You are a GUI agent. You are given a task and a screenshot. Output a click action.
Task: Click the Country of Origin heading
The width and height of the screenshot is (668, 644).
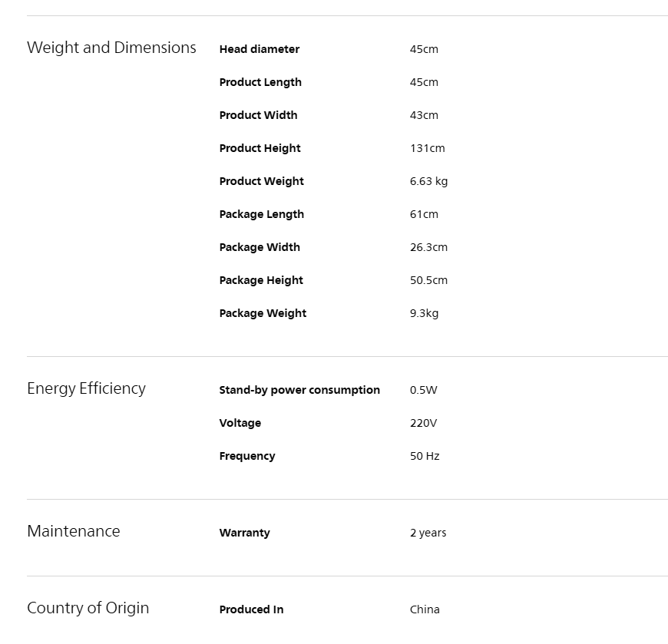click(88, 608)
